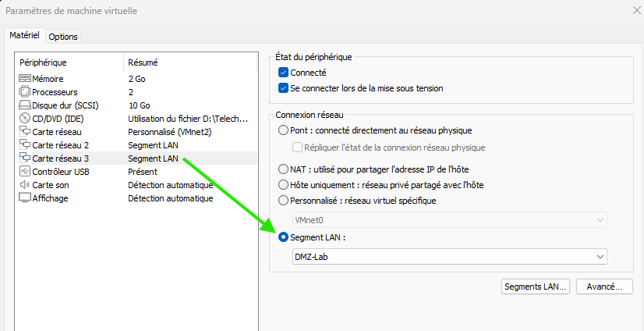This screenshot has width=644, height=331.
Task: Select Hôte uniquement radio option
Action: coord(284,185)
